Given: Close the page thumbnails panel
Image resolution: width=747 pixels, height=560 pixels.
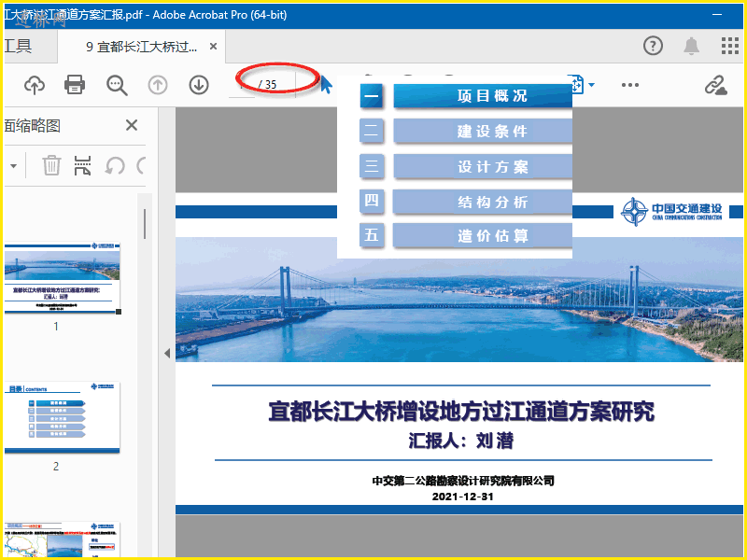Looking at the screenshot, I should 132,125.
